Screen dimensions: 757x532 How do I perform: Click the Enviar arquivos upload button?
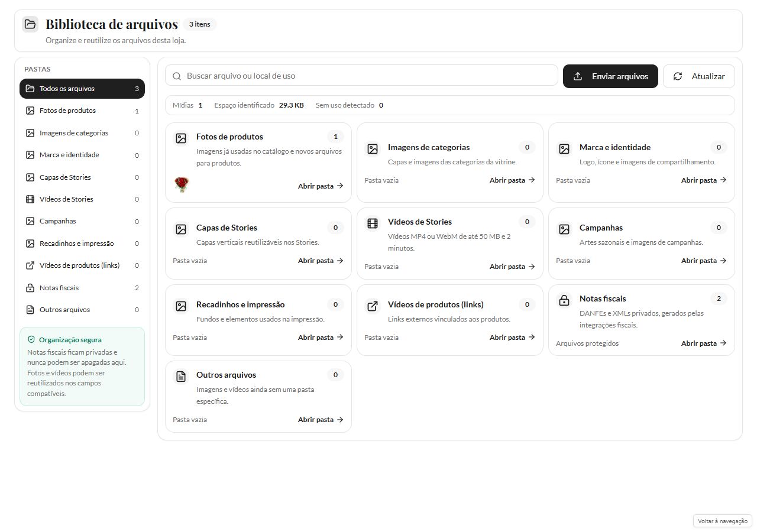pyautogui.click(x=610, y=76)
